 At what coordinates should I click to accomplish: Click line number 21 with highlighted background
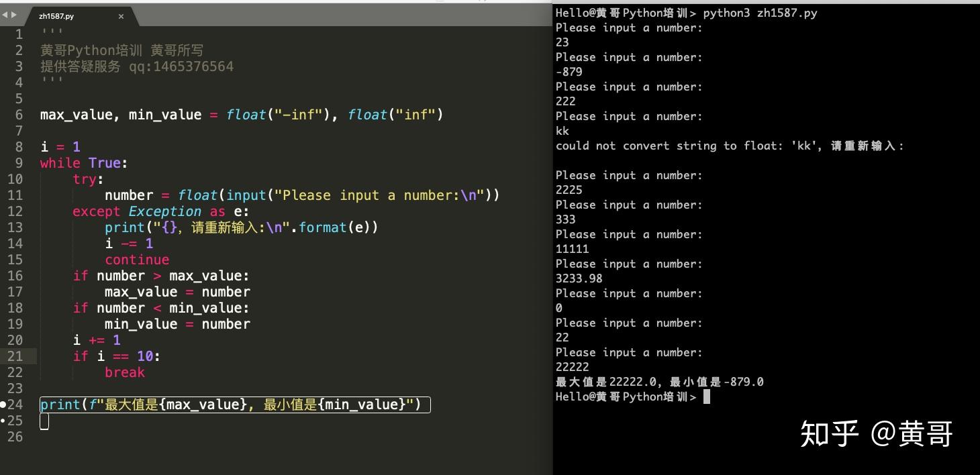[15, 356]
